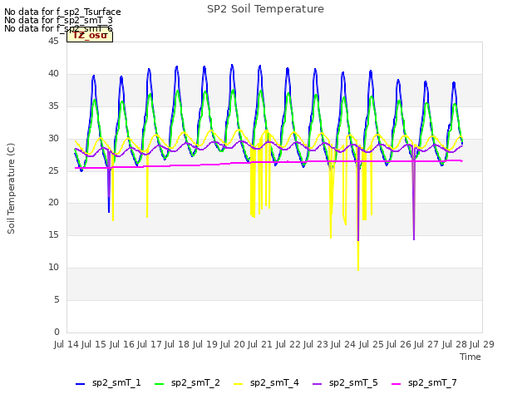This screenshot has width=532, height=399.
Task: Click the TZ_osu annotation box
Action: tap(90, 36)
